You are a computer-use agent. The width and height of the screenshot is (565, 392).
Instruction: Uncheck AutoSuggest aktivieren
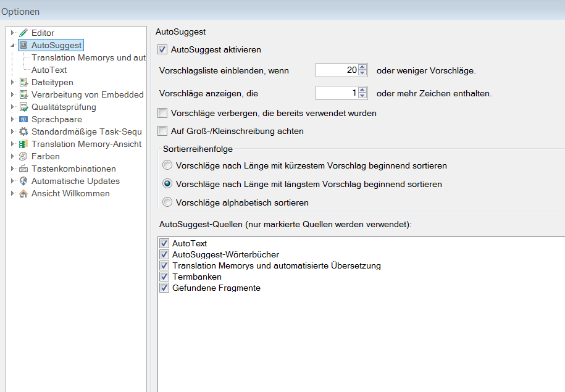(x=162, y=49)
